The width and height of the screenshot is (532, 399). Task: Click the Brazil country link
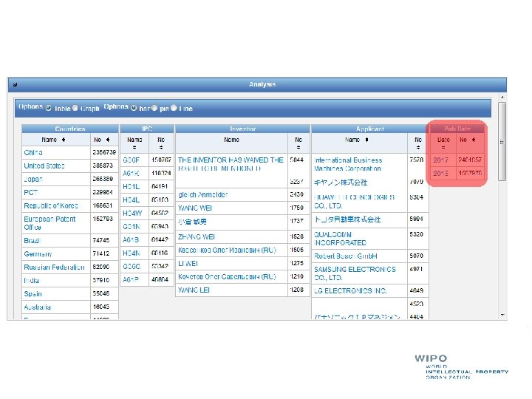coord(32,241)
